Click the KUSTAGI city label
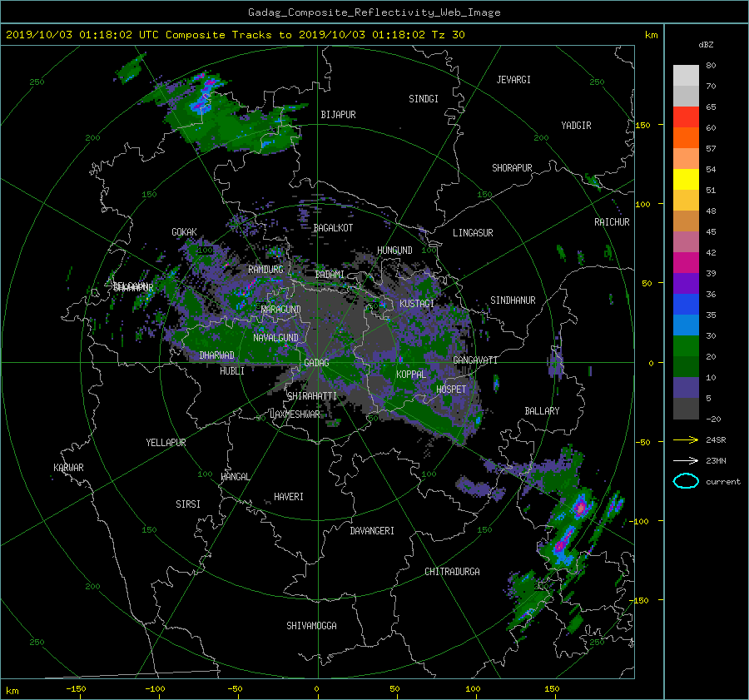Screen dimensions: 749x700 [417, 304]
